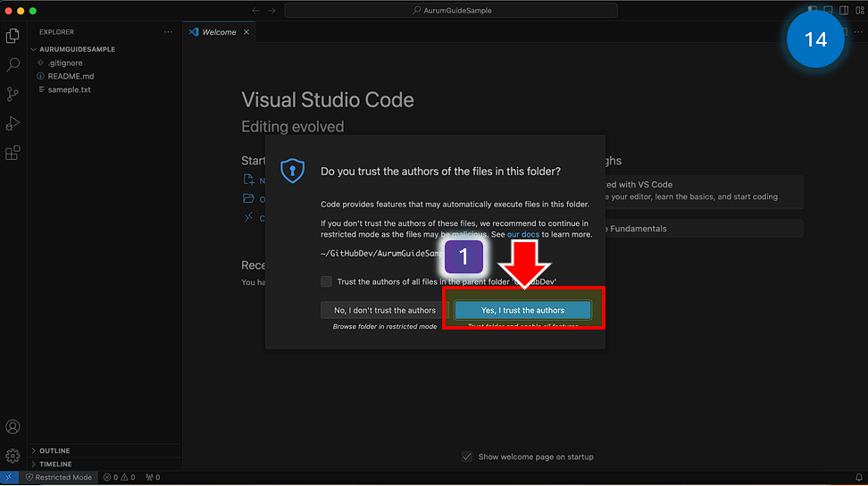Open the Learn the Fundamentals walkthrough

[x=705, y=229]
